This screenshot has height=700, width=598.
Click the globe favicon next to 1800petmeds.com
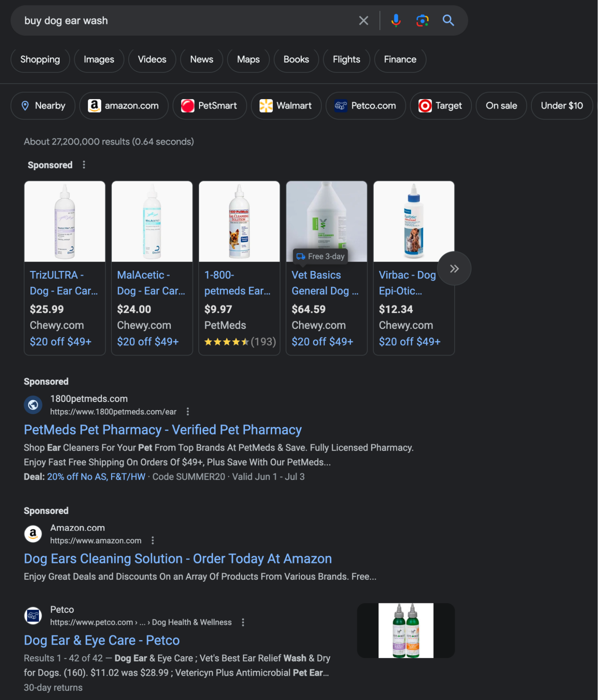[x=33, y=405]
